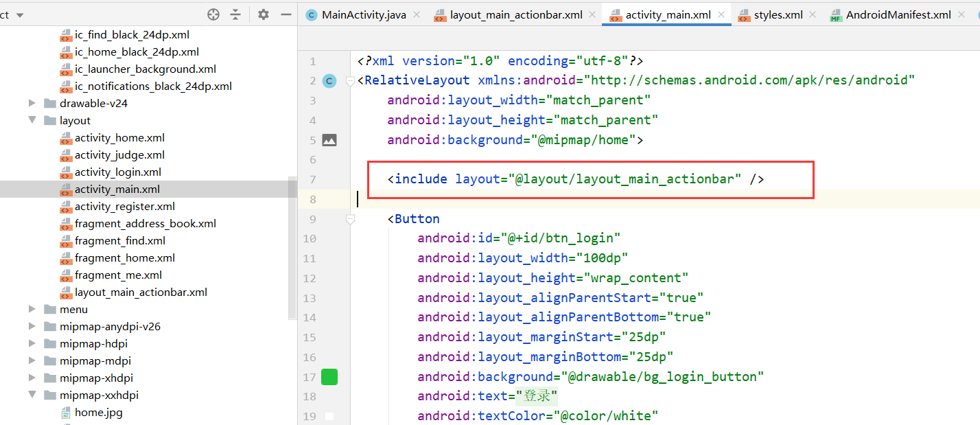Expand the menu folder
The width and height of the screenshot is (980, 425).
click(x=32, y=309)
